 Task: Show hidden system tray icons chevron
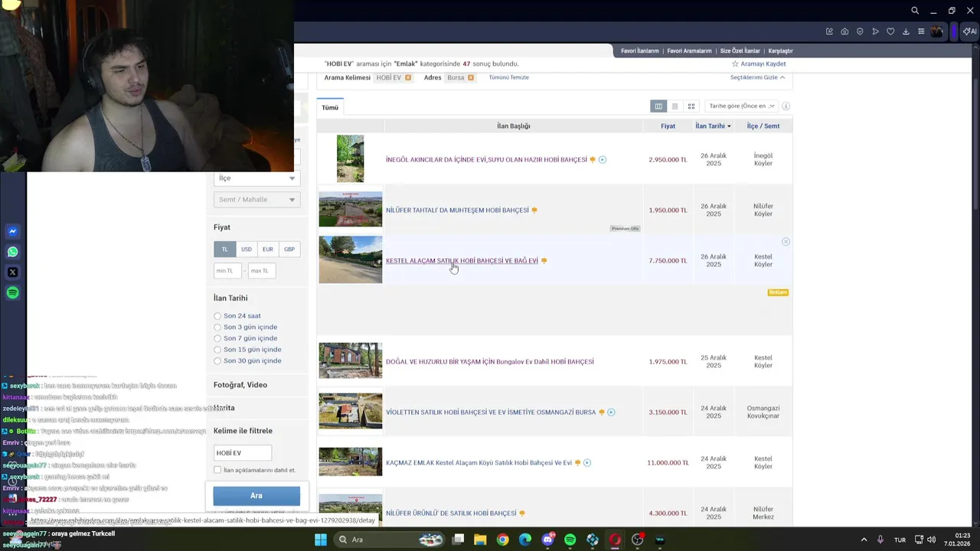[864, 540]
